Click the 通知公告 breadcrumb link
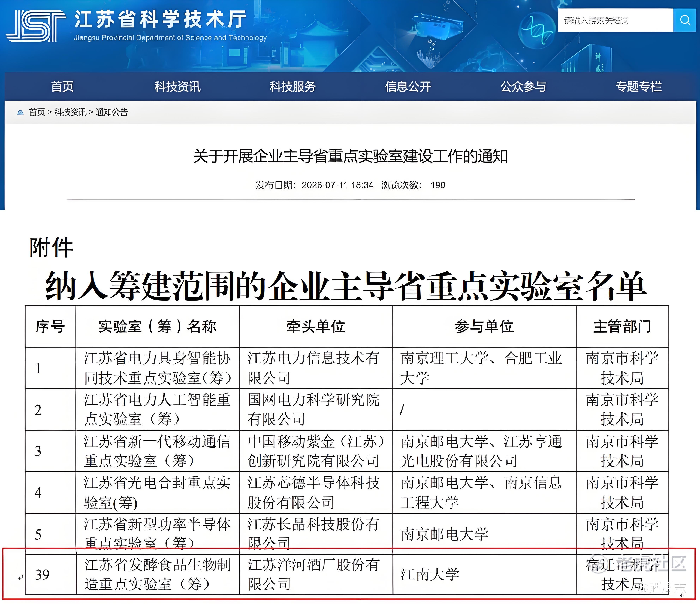The width and height of the screenshot is (700, 604). point(112,112)
